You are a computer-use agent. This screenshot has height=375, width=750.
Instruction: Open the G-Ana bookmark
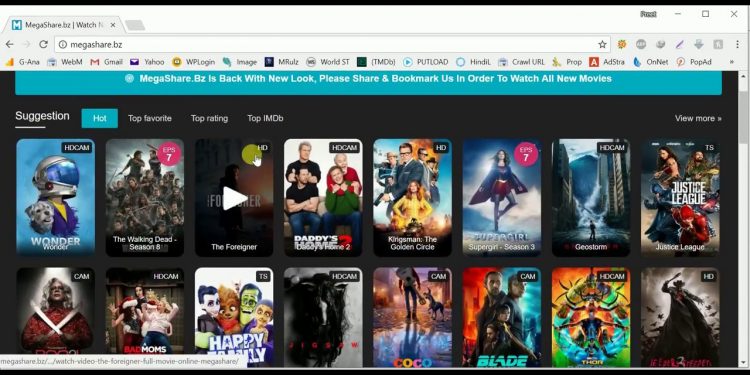(22, 62)
